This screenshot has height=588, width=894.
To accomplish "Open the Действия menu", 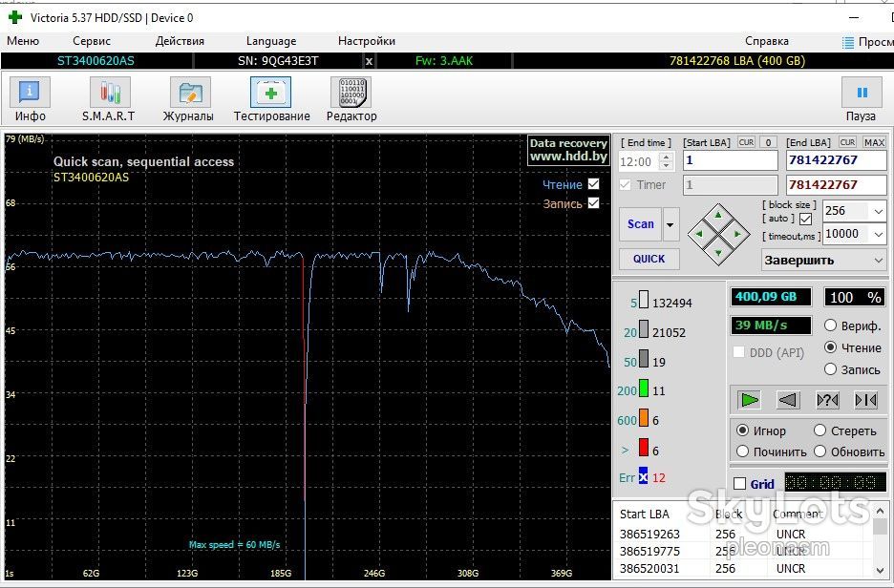I will [x=180, y=41].
